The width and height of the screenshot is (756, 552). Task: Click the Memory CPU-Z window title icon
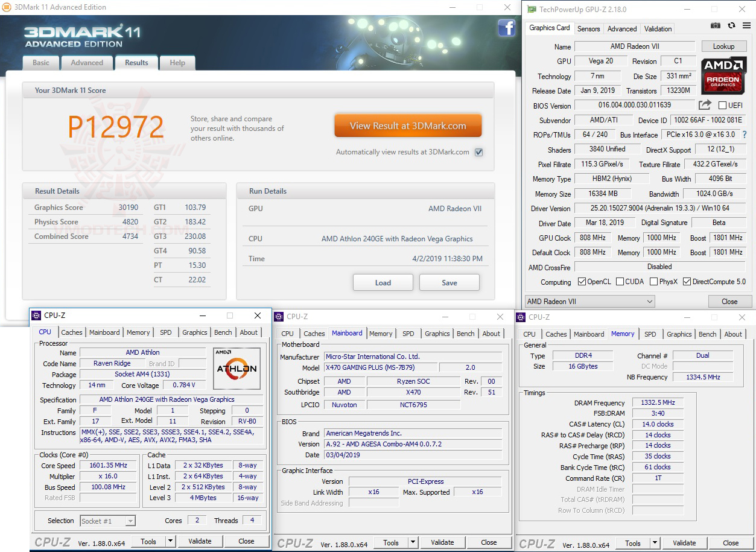522,317
